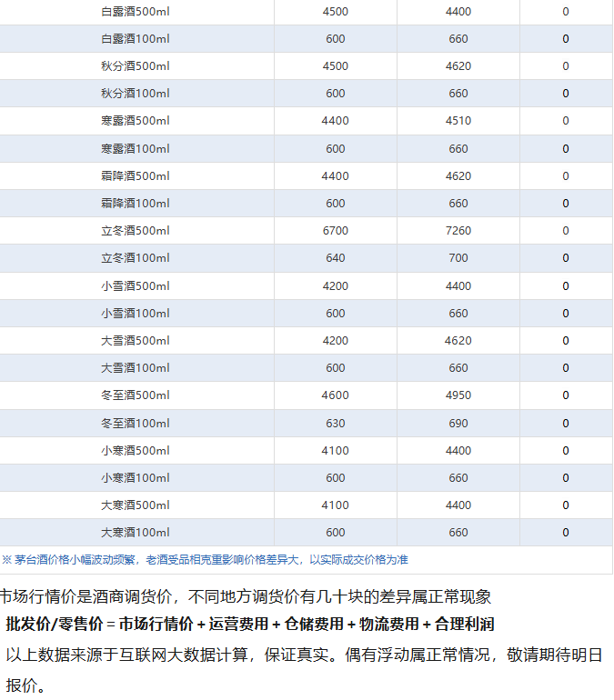Viewport: 614px width, 700px height.
Task: Click the 690 price value
Action: click(458, 423)
